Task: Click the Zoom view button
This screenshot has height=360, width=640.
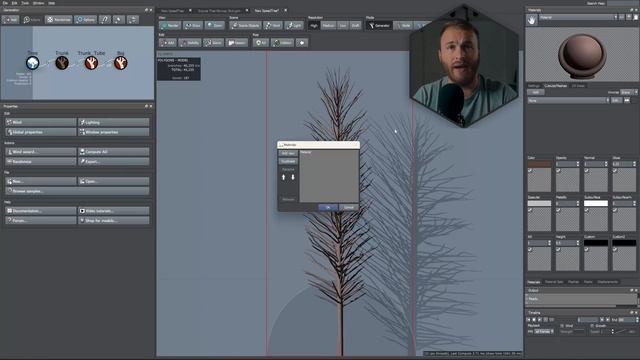Action: coord(215,25)
